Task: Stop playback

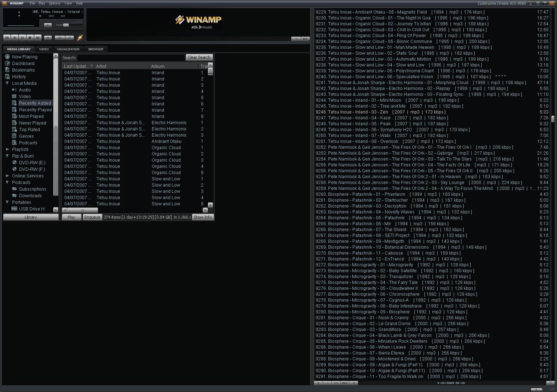Action: (30, 37)
